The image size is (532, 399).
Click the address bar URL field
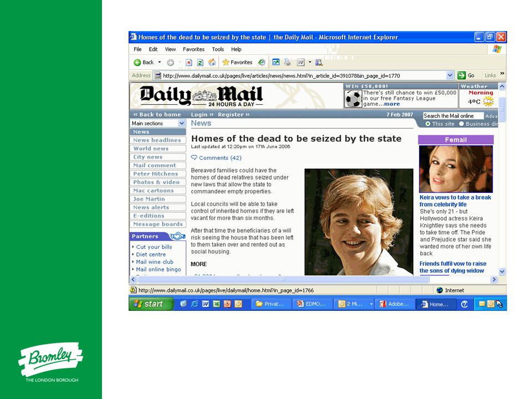click(x=304, y=76)
